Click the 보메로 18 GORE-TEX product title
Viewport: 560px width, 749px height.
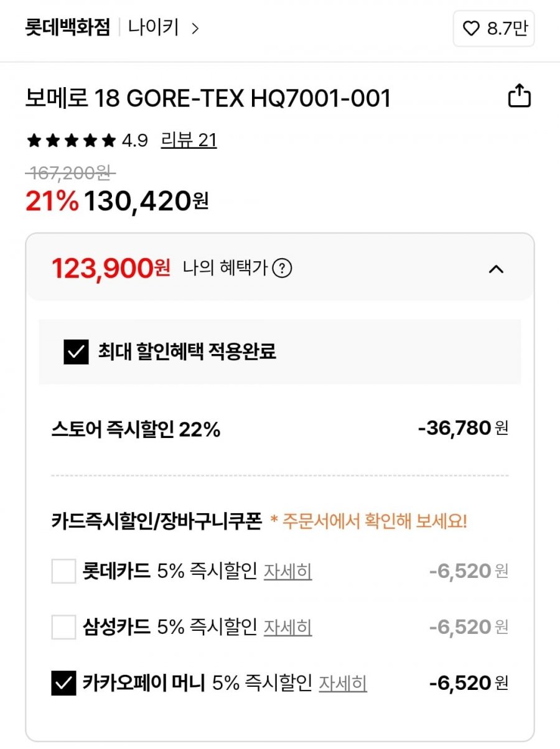[x=208, y=98]
